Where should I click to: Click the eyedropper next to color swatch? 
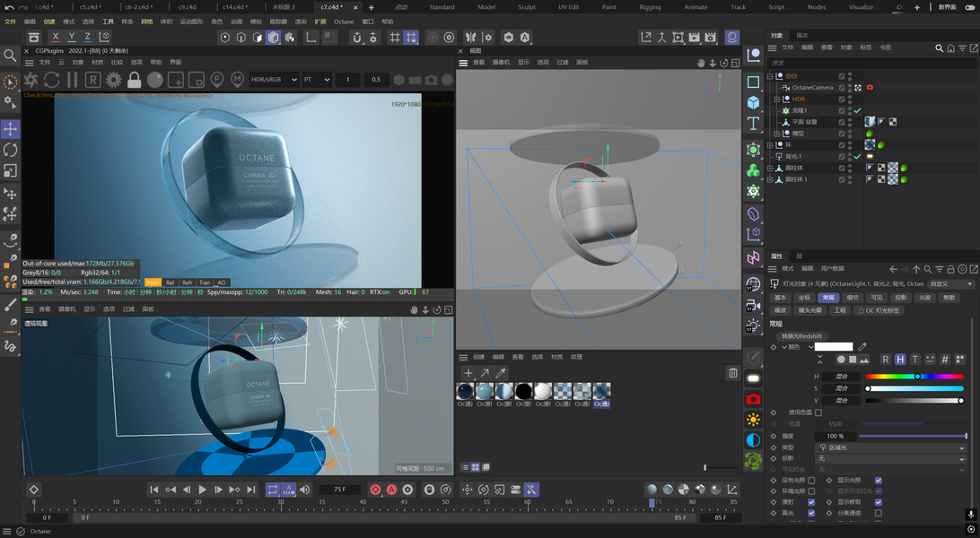click(x=862, y=347)
